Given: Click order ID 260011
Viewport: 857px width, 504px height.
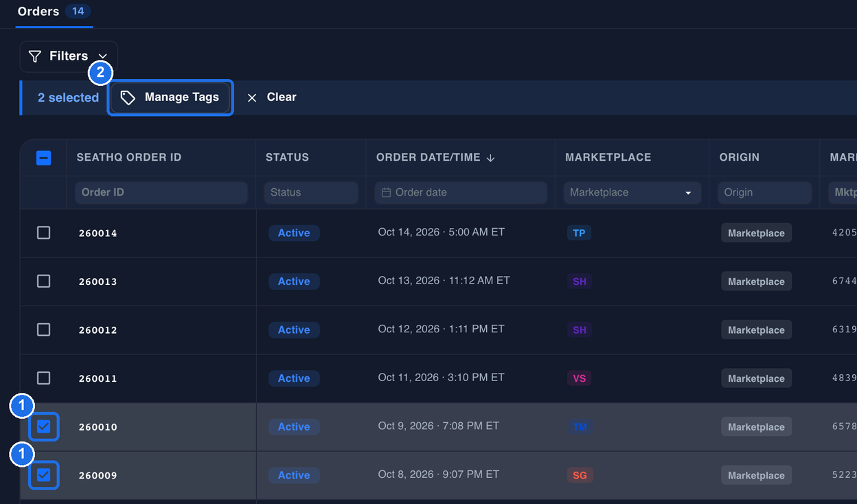Looking at the screenshot, I should pyautogui.click(x=98, y=378).
